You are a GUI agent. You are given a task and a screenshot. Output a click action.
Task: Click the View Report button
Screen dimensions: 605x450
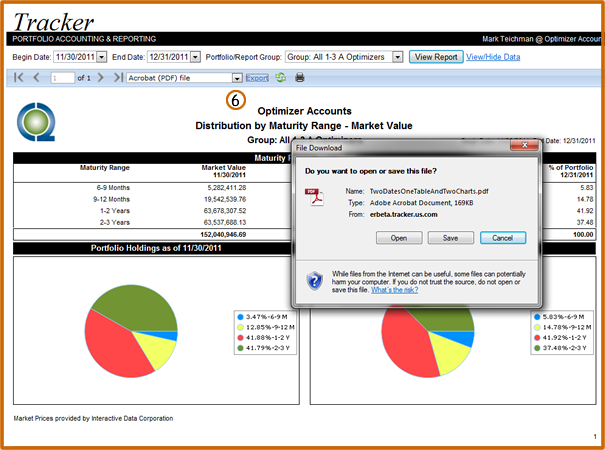[436, 57]
